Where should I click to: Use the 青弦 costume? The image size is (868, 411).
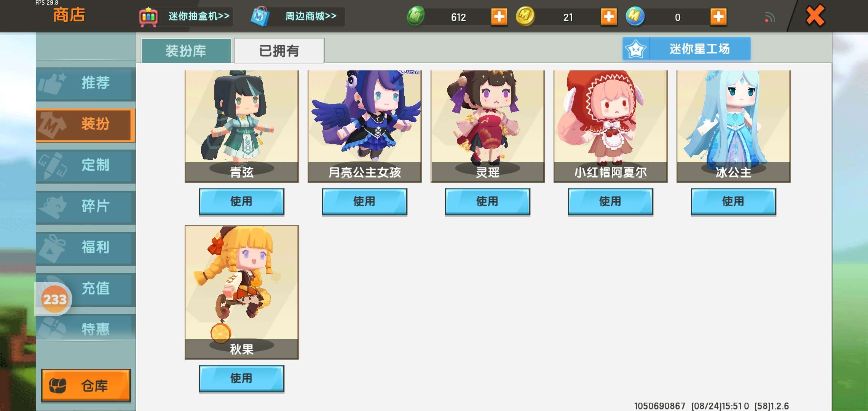coord(241,202)
